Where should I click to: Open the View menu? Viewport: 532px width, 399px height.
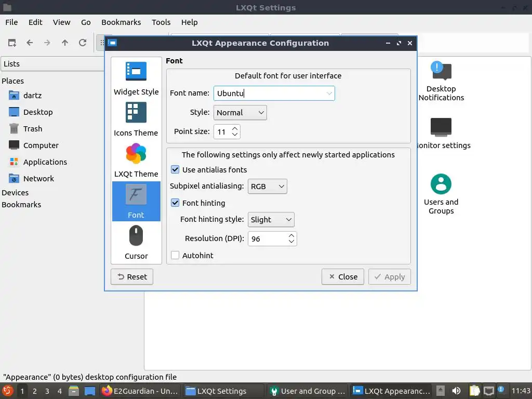coord(61,22)
